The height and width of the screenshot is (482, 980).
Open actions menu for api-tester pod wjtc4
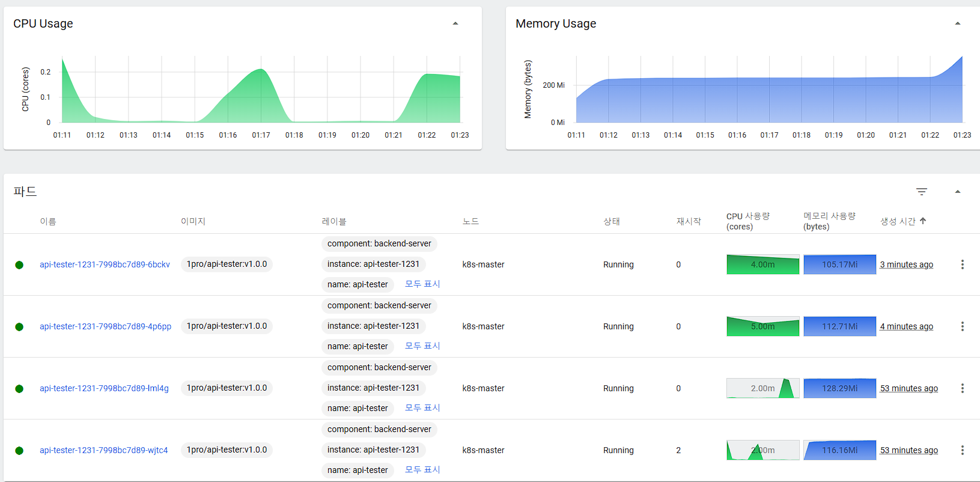[x=962, y=450]
